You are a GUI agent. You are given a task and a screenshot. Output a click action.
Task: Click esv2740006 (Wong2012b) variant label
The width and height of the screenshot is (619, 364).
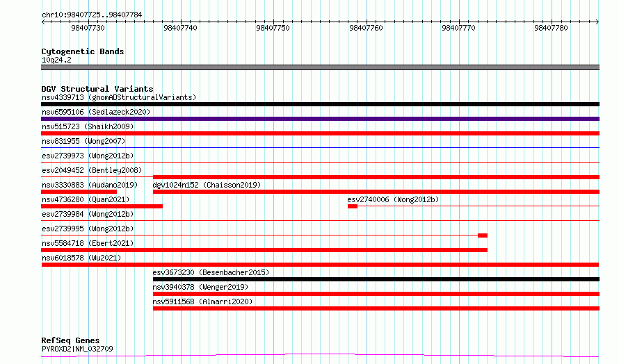(x=393, y=199)
